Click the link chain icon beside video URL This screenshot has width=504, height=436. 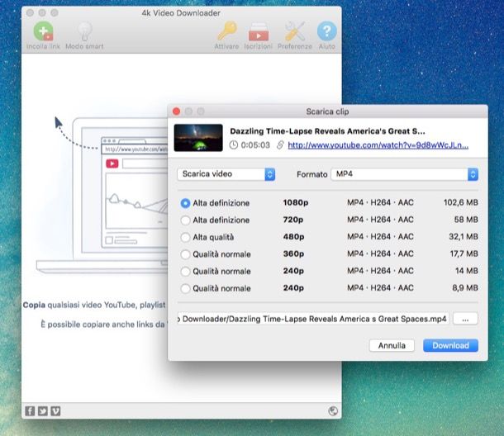(x=280, y=145)
